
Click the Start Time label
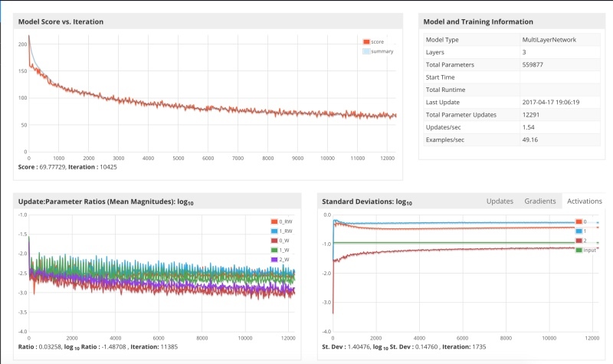pyautogui.click(x=440, y=77)
